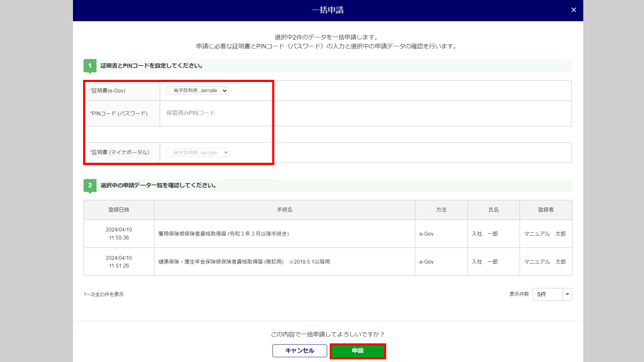Click e-Gov in the 雇用保険 row

point(427,234)
